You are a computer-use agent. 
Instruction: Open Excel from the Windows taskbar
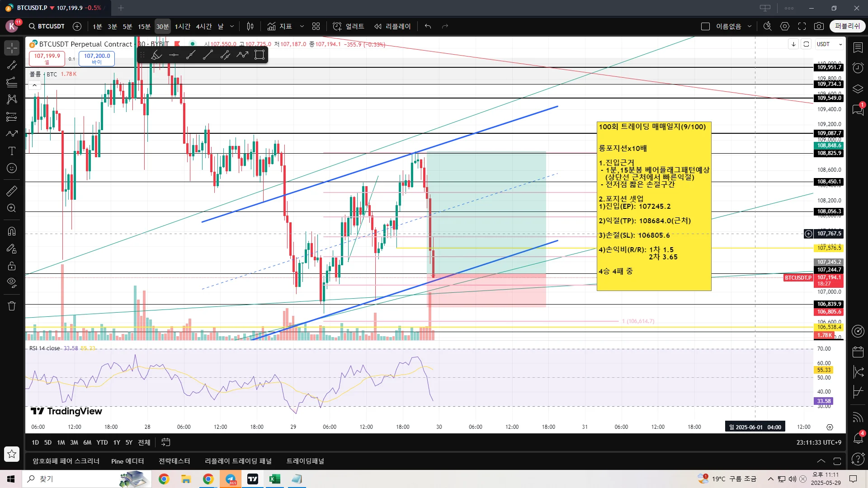click(x=274, y=479)
